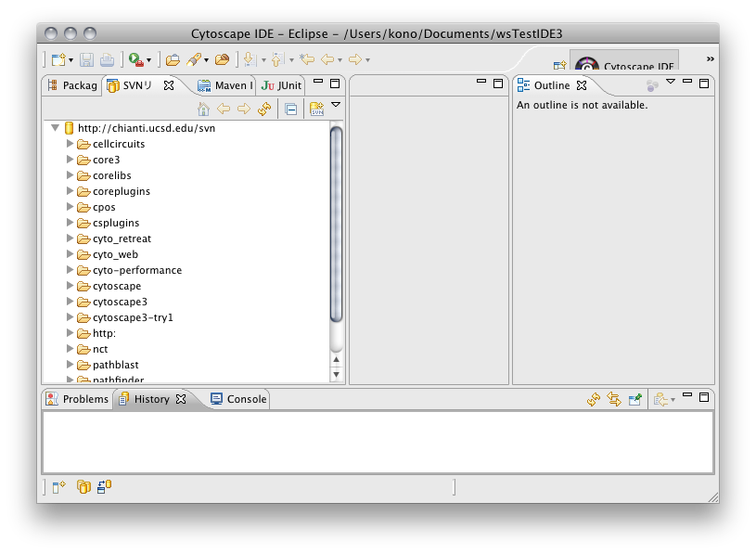Expand the core3 folder
Image resolution: width=756 pixels, height=554 pixels.
[70, 159]
